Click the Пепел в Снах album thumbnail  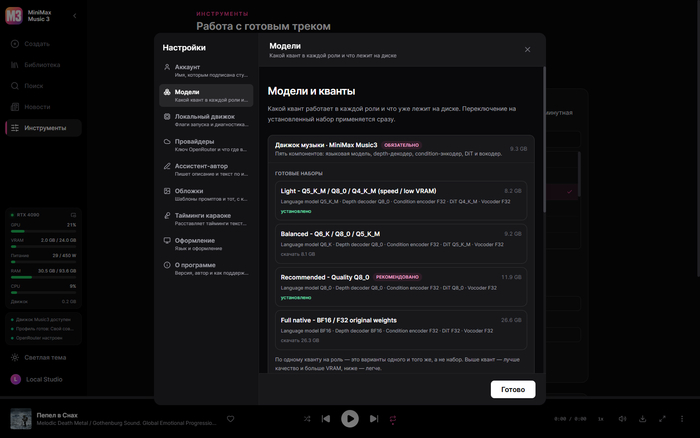(21, 419)
